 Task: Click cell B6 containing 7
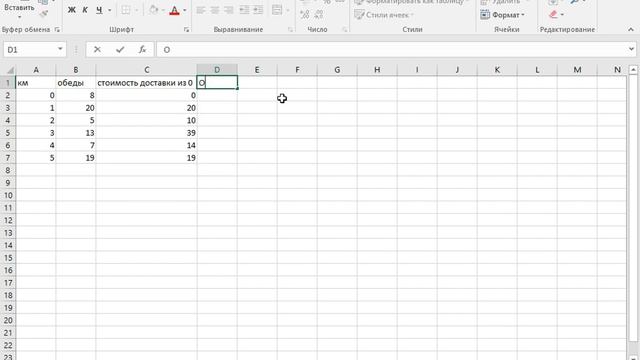tap(76, 145)
